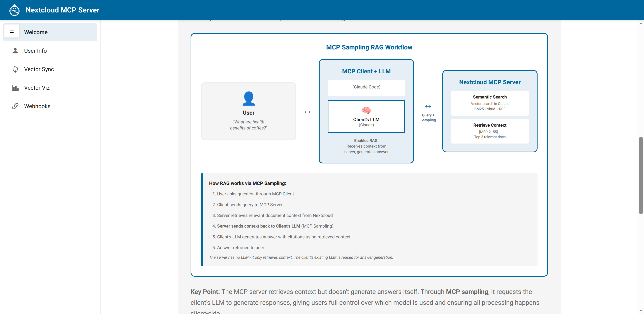Select Webhooks in the sidebar
Screen dimensions: 644x314
pyautogui.click(x=50, y=106)
